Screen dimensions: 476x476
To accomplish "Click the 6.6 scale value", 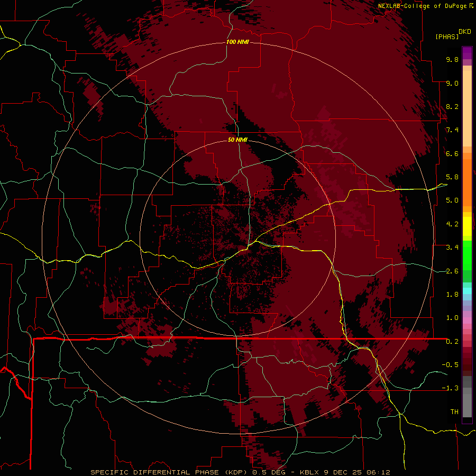I will pos(452,153).
